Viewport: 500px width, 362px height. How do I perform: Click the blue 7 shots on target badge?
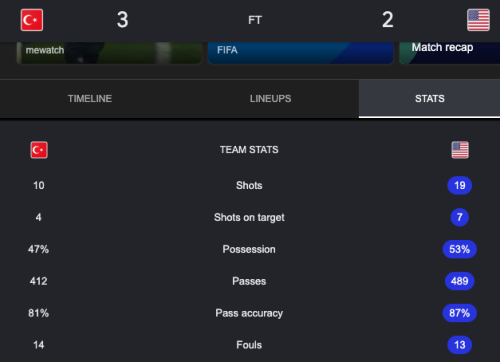(x=460, y=217)
